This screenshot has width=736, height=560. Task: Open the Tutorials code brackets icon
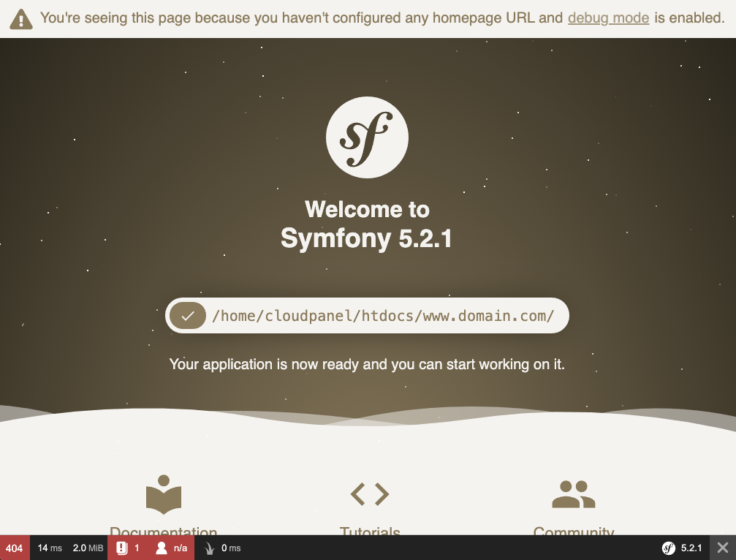[370, 494]
